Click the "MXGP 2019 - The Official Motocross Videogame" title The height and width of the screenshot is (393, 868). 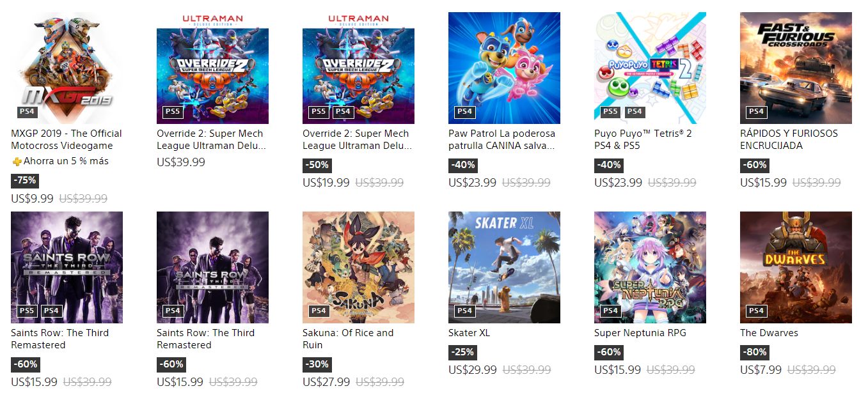(66, 139)
